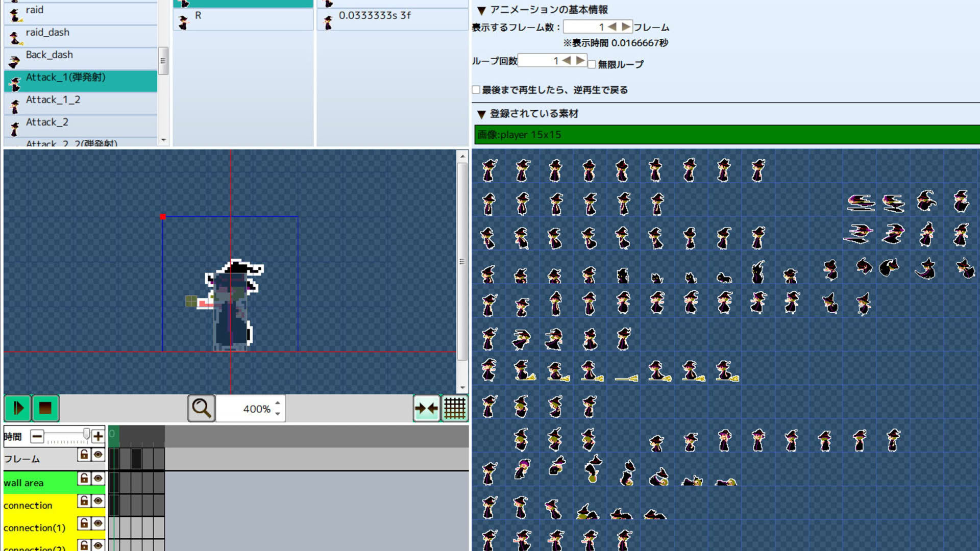Lock the connection(1) layer
Screen dimensions: 980x551
point(84,523)
